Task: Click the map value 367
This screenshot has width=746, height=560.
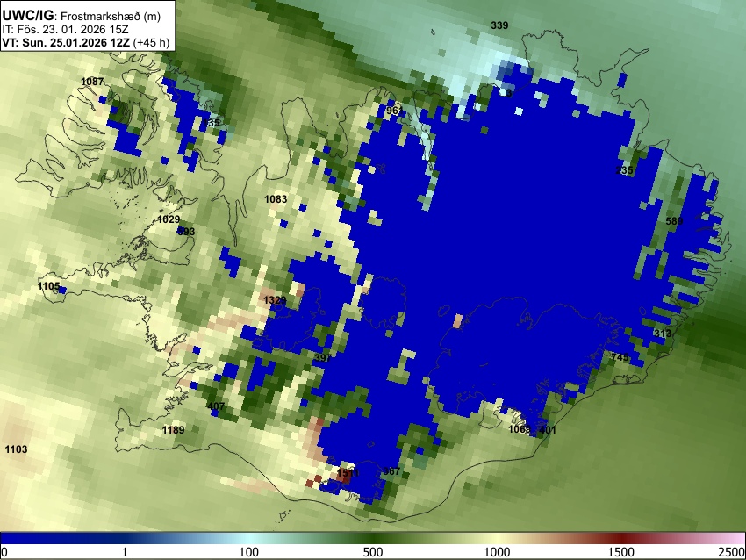Action: (391, 471)
